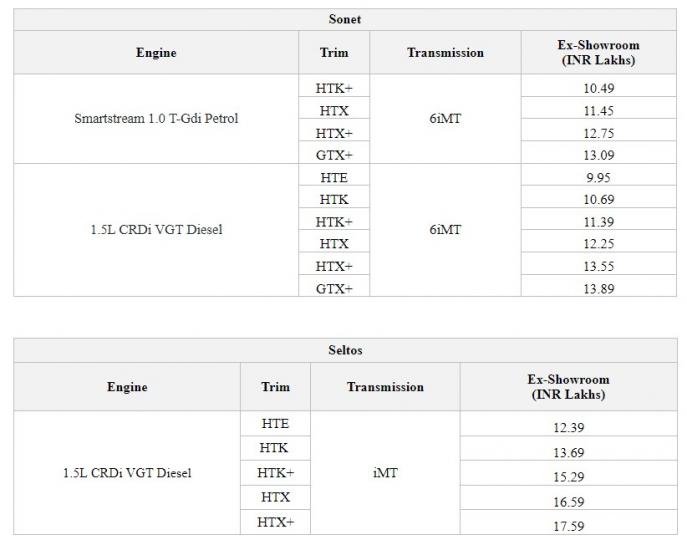This screenshot has height=540, width=687.
Task: Select the HTK trim in Seltos table
Action: tap(275, 448)
